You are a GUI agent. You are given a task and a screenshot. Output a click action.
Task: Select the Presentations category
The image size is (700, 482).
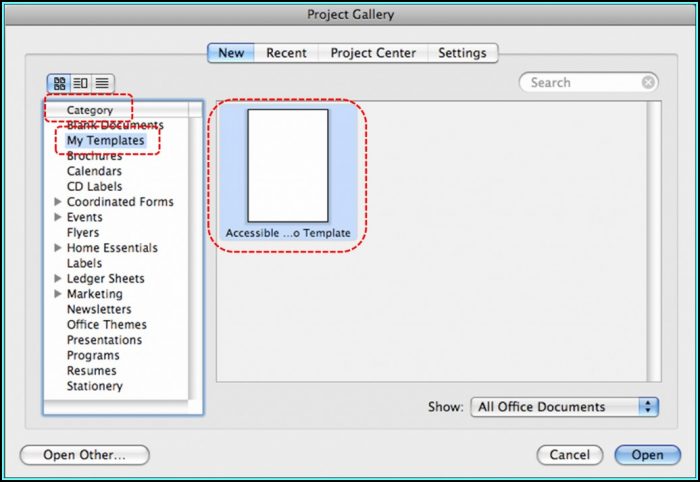click(x=104, y=340)
